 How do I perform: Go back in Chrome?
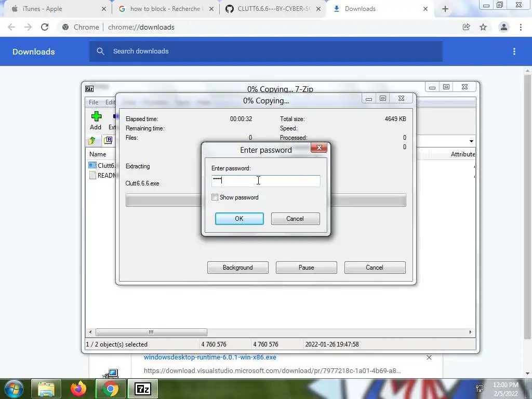(x=11, y=27)
